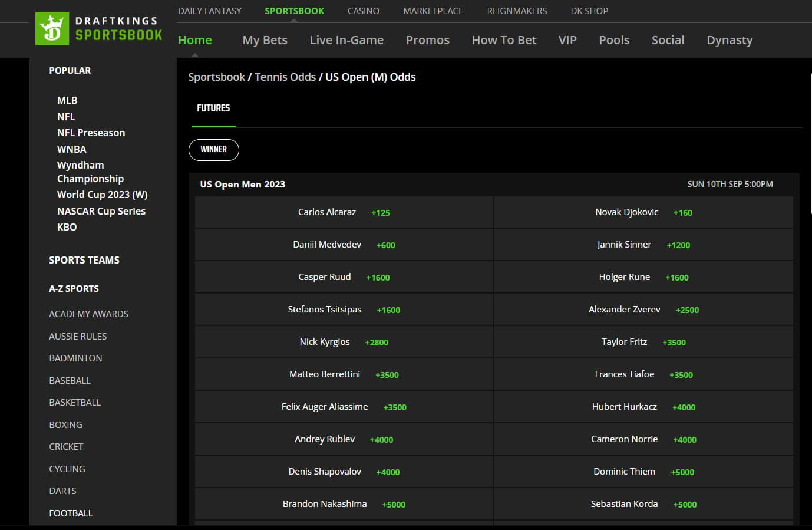Open NFL in the Popular list
This screenshot has width=812, height=530.
tap(66, 117)
